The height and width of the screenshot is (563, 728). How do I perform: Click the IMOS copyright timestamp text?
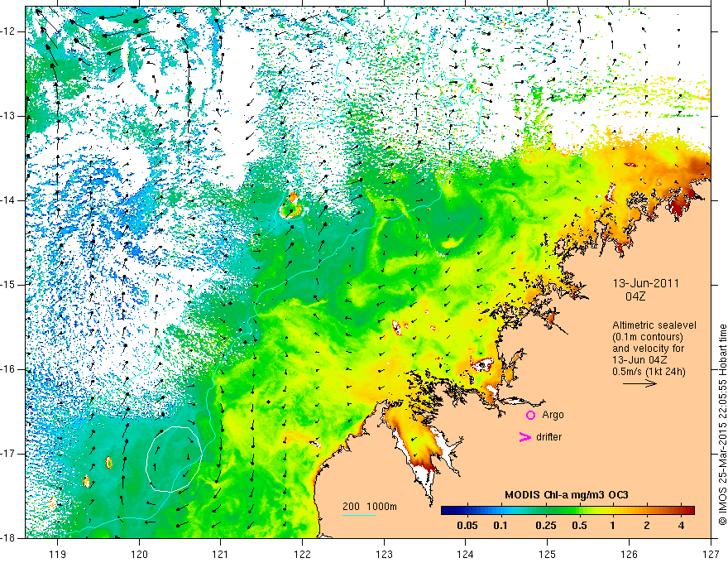pos(722,425)
